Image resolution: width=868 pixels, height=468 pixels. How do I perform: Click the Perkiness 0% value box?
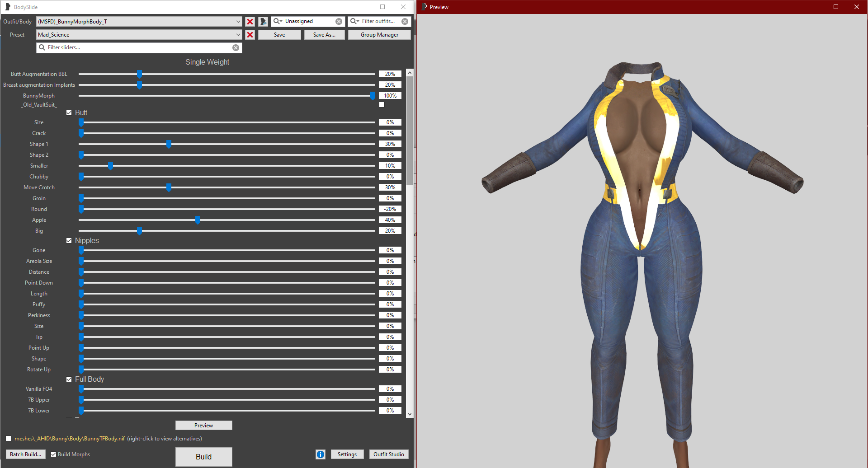tap(390, 315)
